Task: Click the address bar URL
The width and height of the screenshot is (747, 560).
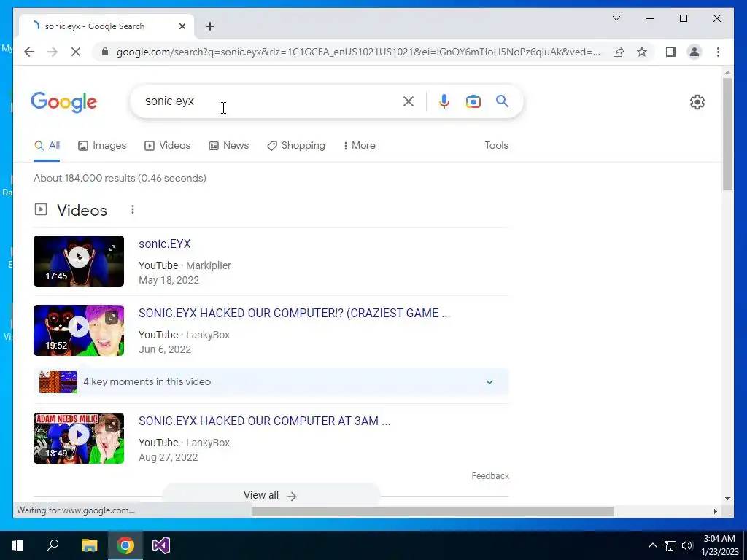Action: (x=358, y=52)
